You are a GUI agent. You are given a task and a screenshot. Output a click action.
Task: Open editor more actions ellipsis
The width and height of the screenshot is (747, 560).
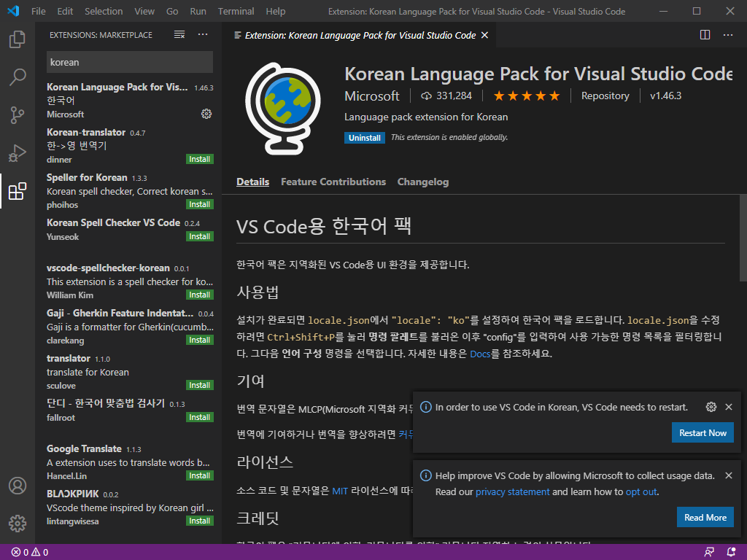(728, 35)
